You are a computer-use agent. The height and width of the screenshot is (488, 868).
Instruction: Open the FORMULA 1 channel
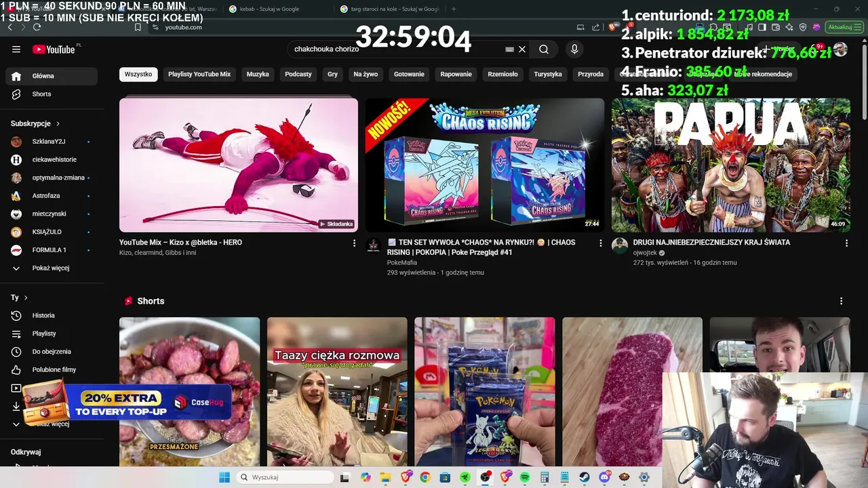point(52,250)
